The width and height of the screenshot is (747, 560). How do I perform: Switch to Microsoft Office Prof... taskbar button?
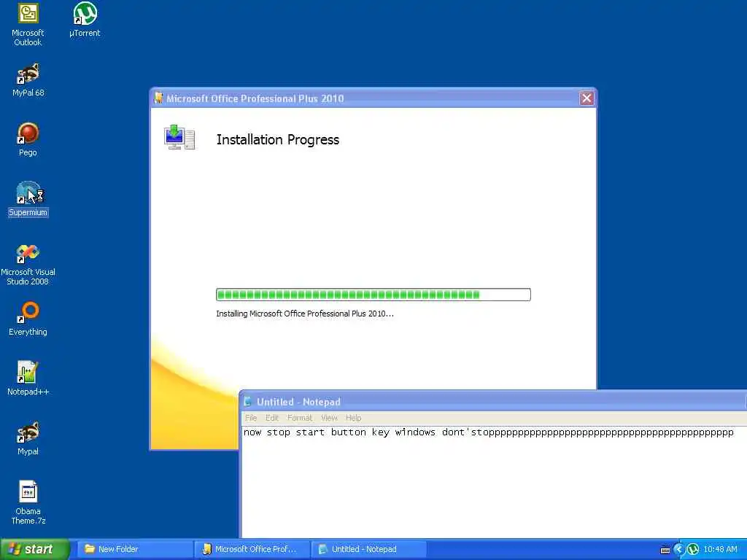[x=252, y=549]
